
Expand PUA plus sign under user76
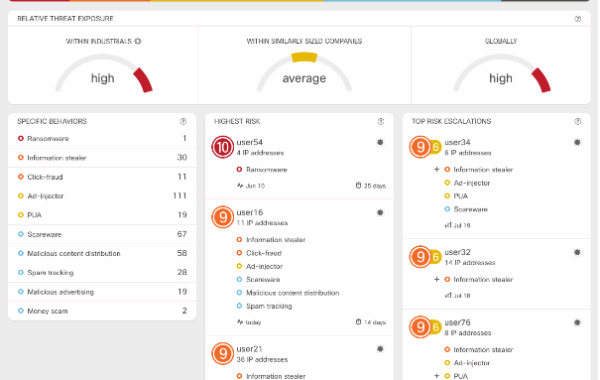(437, 376)
